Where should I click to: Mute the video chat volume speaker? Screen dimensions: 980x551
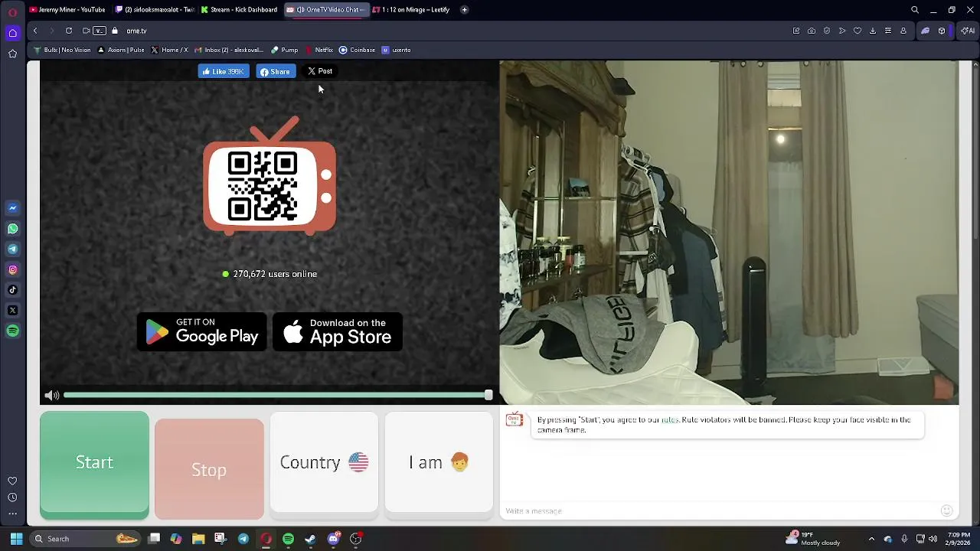[51, 396]
